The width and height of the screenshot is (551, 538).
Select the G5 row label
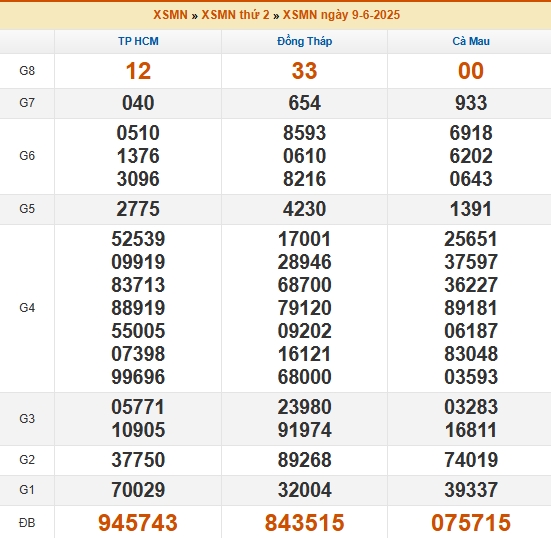[x=27, y=209]
